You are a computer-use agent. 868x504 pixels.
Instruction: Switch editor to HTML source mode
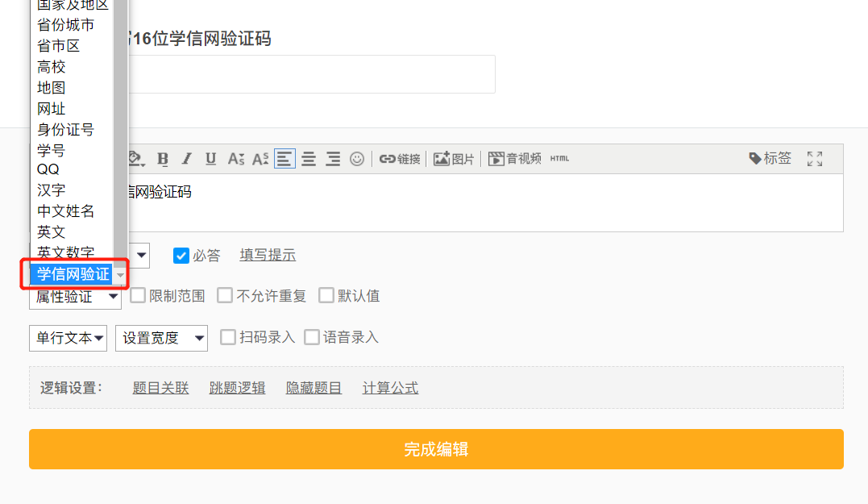point(559,158)
